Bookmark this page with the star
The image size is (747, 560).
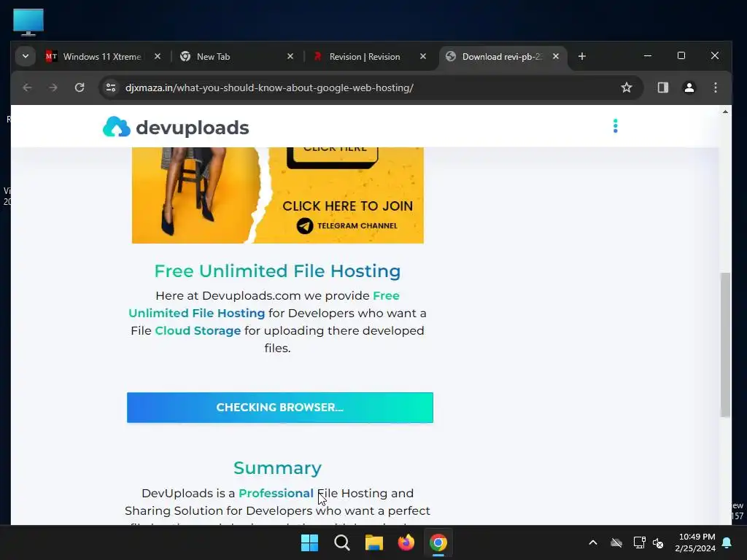point(627,87)
